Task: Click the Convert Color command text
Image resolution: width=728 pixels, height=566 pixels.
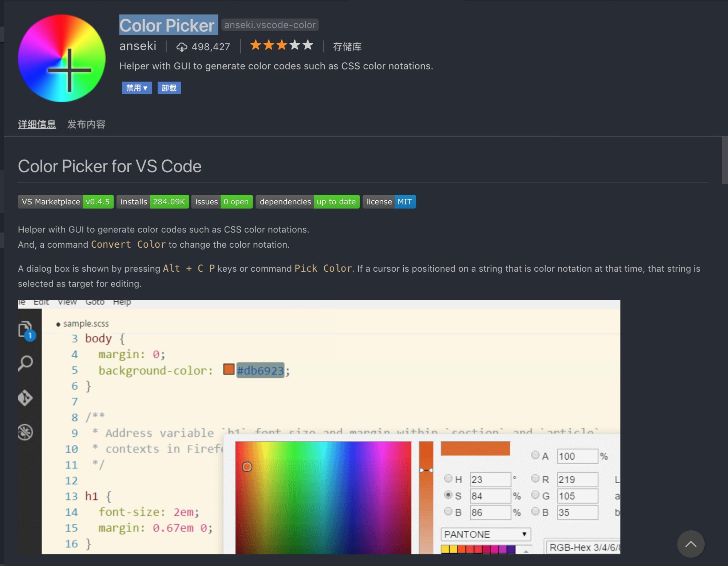Action: pyautogui.click(x=128, y=244)
